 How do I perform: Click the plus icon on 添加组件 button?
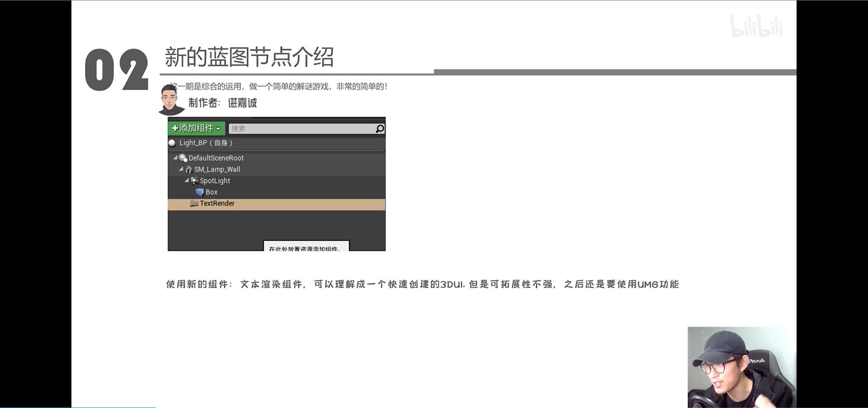click(x=175, y=128)
